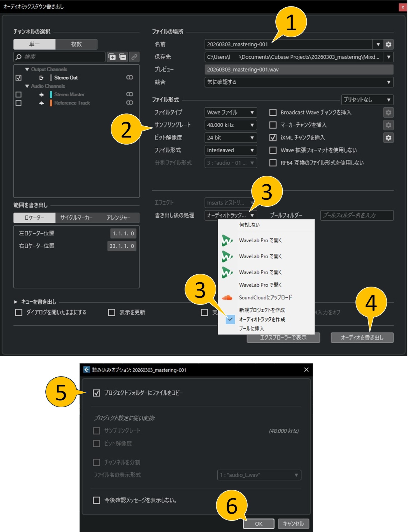The height and width of the screenshot is (532, 412).
Task: Switch to the 複数 channel tab
Action: 76,44
